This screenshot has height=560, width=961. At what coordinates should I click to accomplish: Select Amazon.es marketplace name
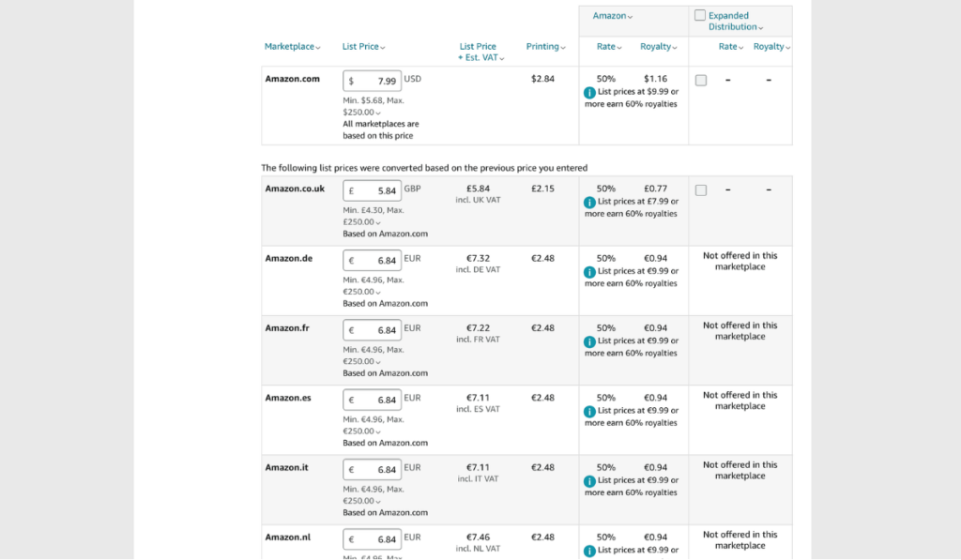(288, 399)
